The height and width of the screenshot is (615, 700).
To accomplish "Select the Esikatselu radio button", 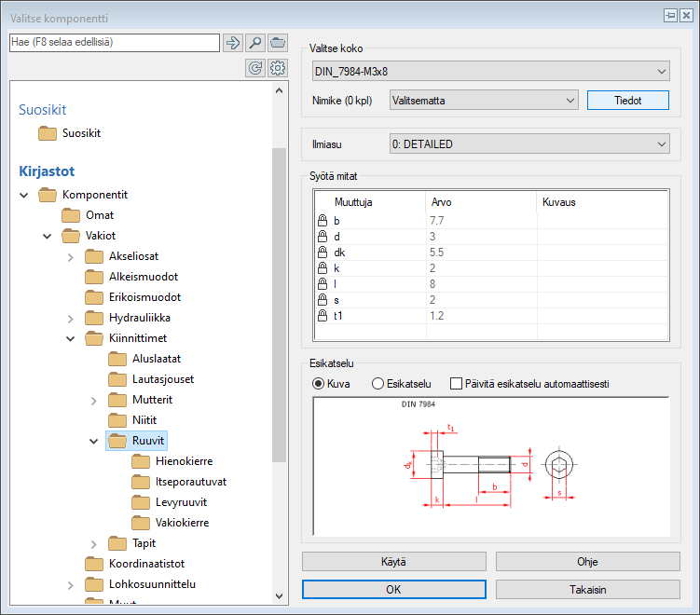I will (377, 383).
